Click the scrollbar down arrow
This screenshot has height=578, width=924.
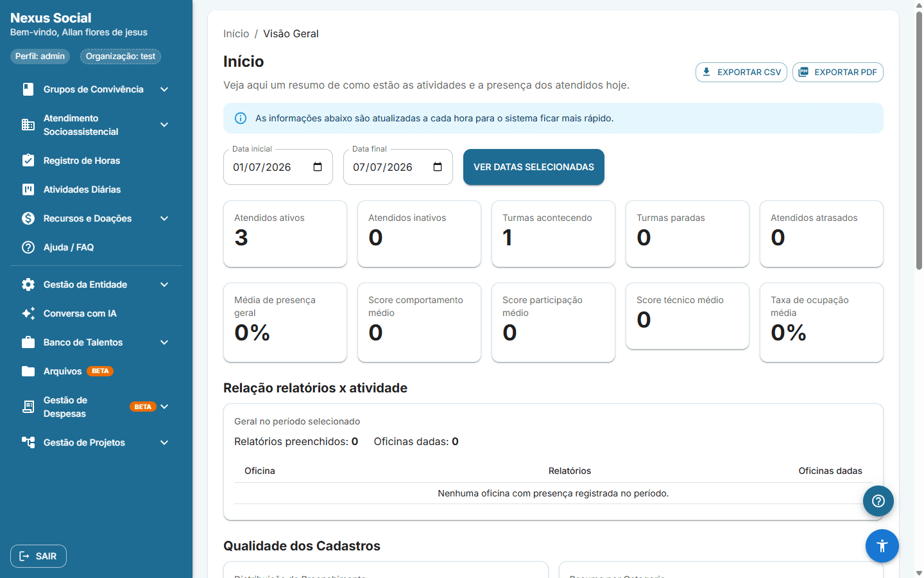[x=919, y=573]
